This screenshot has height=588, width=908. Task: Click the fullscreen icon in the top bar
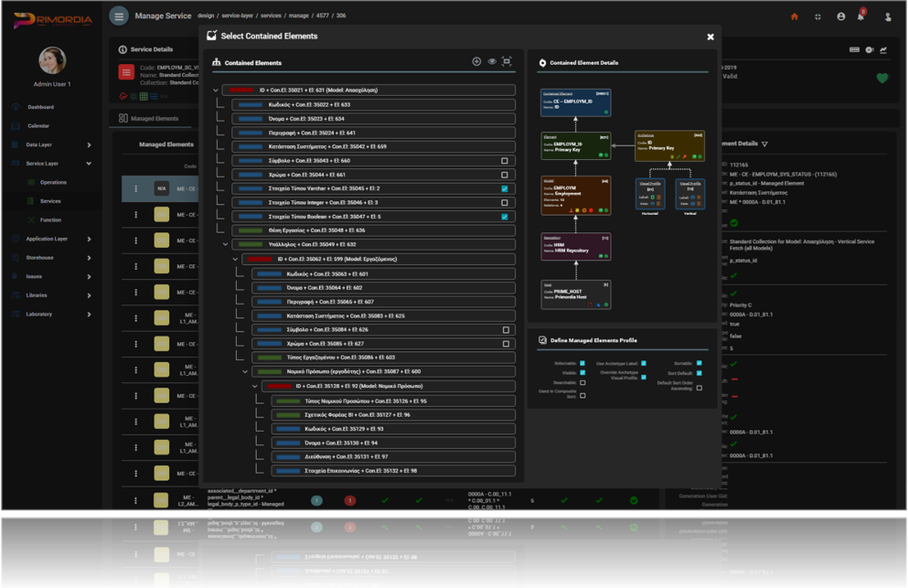tap(817, 16)
